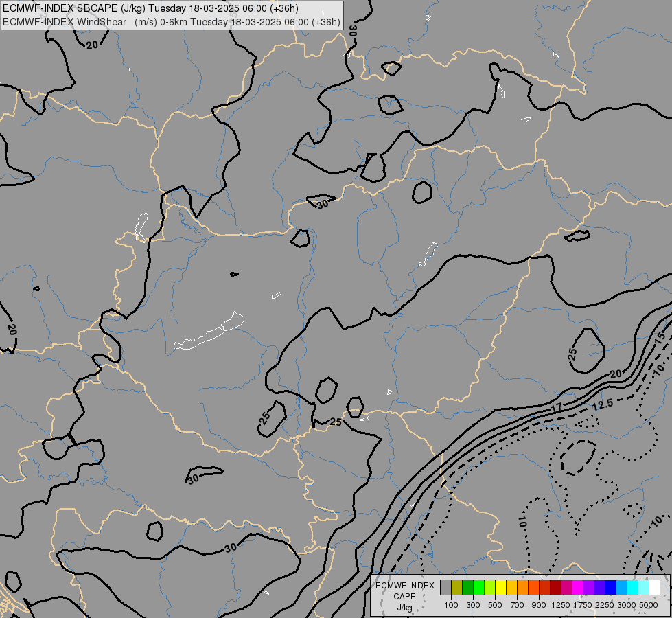672x618 pixels.
Task: Click the legend value 500
Action: (x=495, y=605)
